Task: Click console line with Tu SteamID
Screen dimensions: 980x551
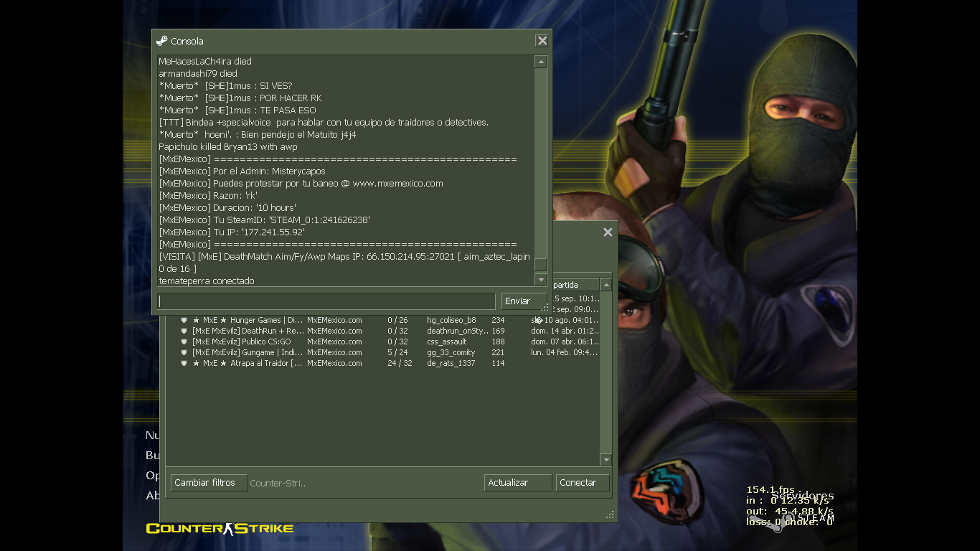Action: [264, 220]
